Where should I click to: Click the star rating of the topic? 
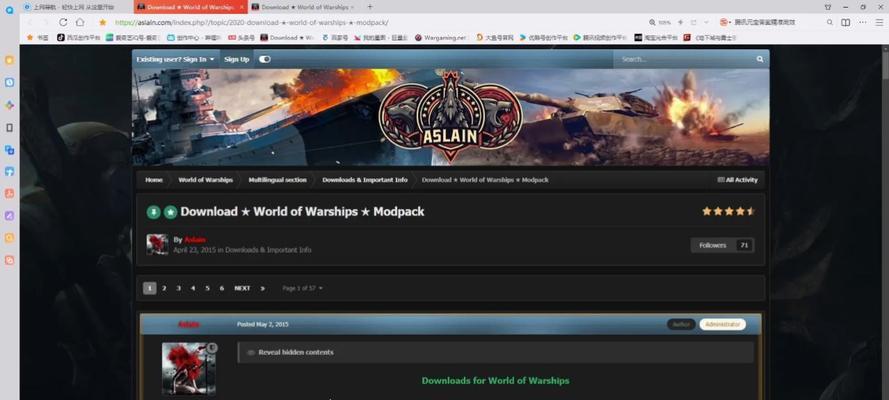tap(729, 211)
